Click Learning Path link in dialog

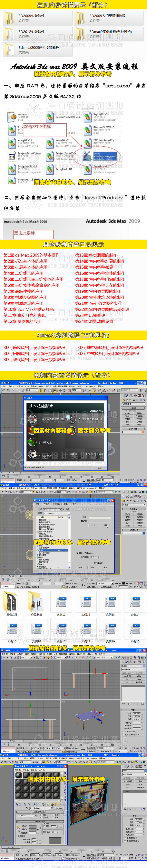(x=94, y=454)
